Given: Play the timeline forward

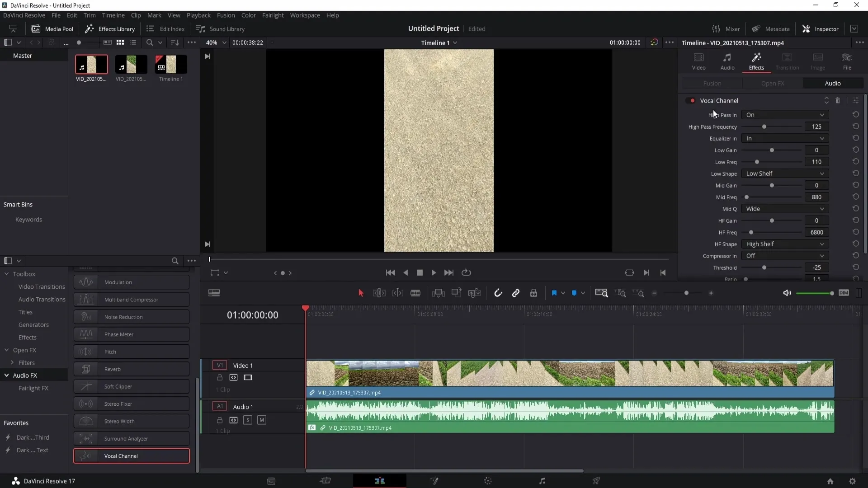Looking at the screenshot, I should click(x=434, y=272).
